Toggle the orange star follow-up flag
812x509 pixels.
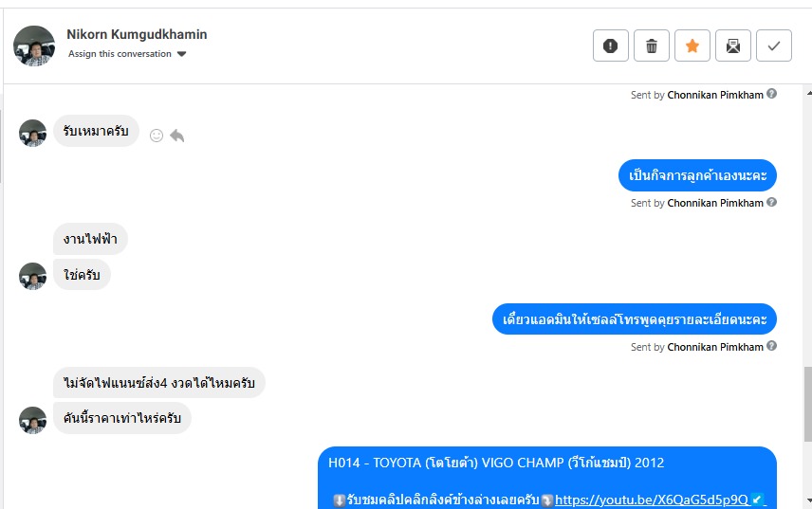[692, 46]
